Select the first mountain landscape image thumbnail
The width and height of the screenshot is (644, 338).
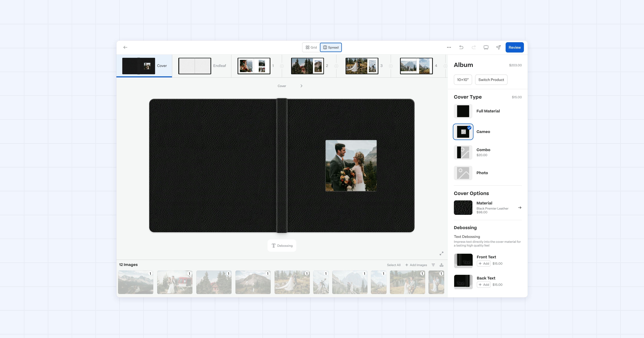(x=136, y=282)
